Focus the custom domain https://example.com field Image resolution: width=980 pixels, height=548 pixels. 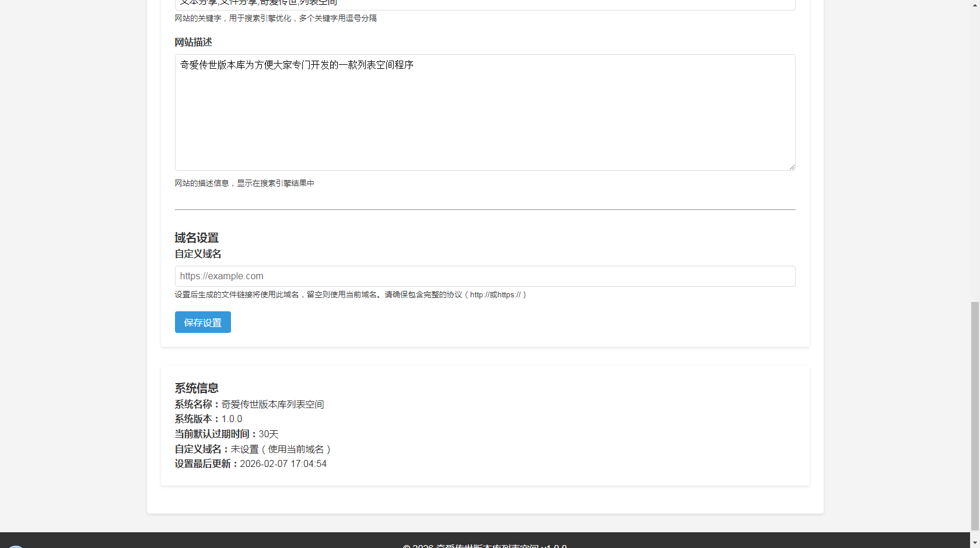[484, 276]
